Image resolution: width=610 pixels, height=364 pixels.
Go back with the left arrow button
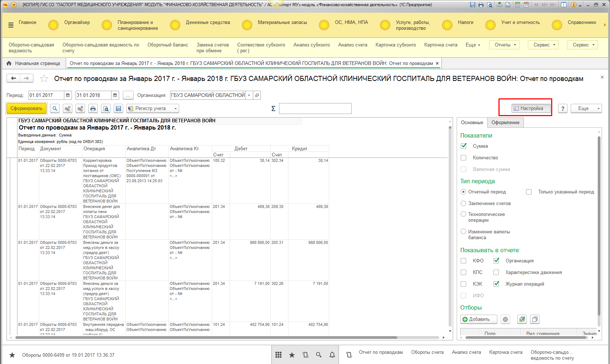tap(13, 78)
